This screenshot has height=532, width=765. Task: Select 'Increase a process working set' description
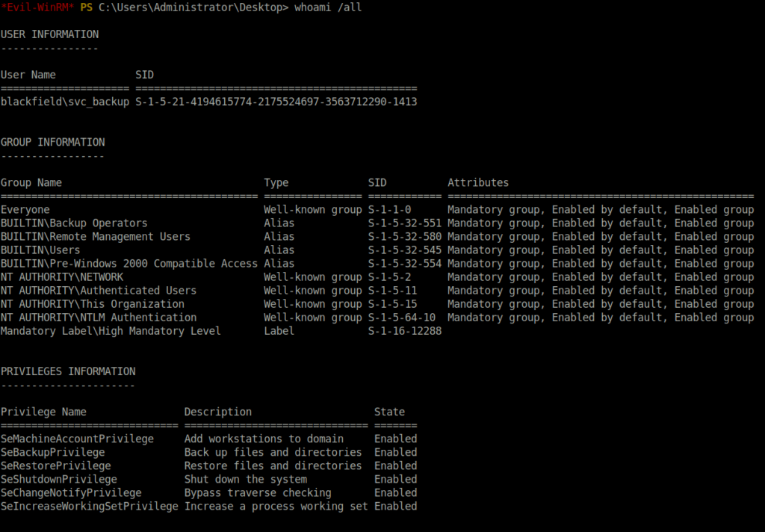(276, 506)
